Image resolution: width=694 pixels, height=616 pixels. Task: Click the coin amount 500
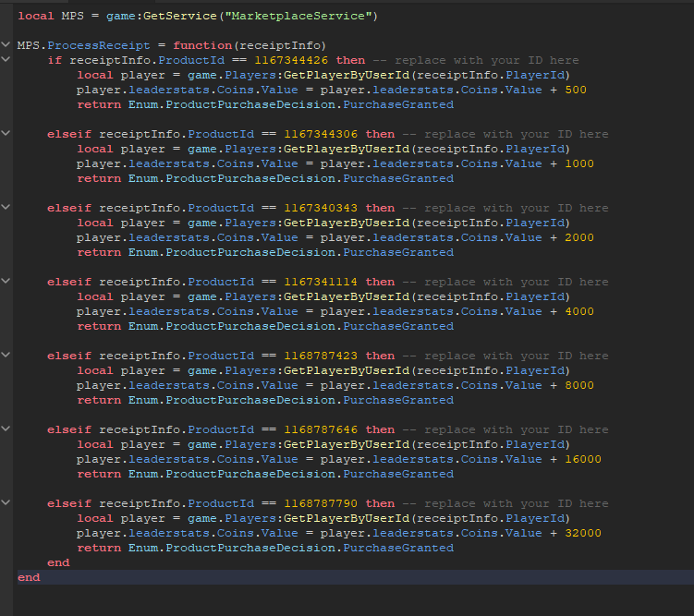point(576,90)
